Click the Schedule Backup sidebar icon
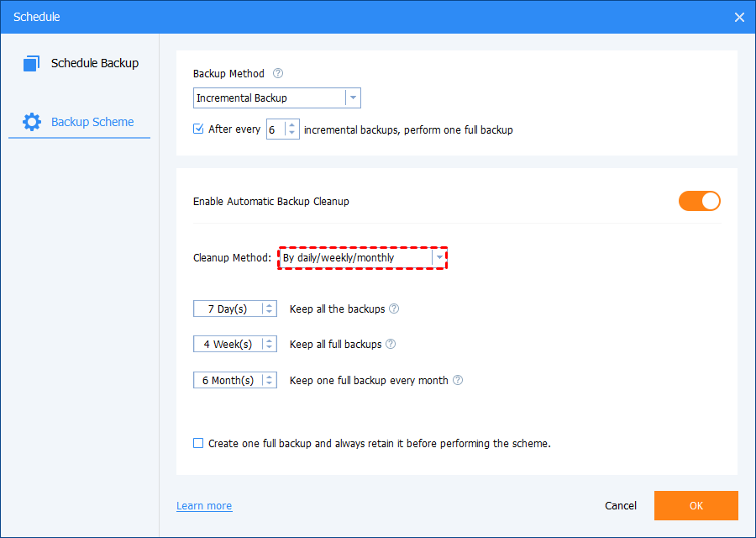Image resolution: width=756 pixels, height=538 pixels. pyautogui.click(x=32, y=64)
